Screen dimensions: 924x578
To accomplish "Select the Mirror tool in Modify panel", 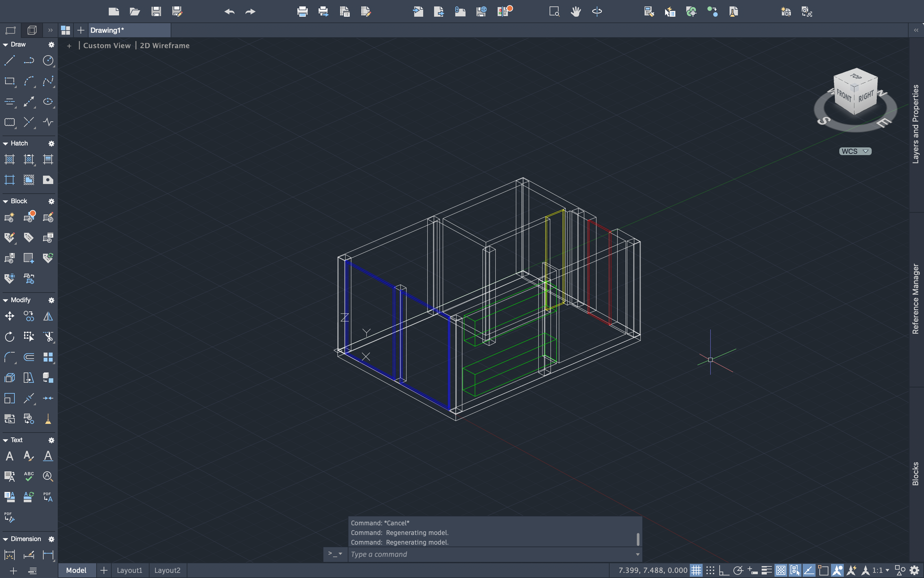I will (x=48, y=316).
